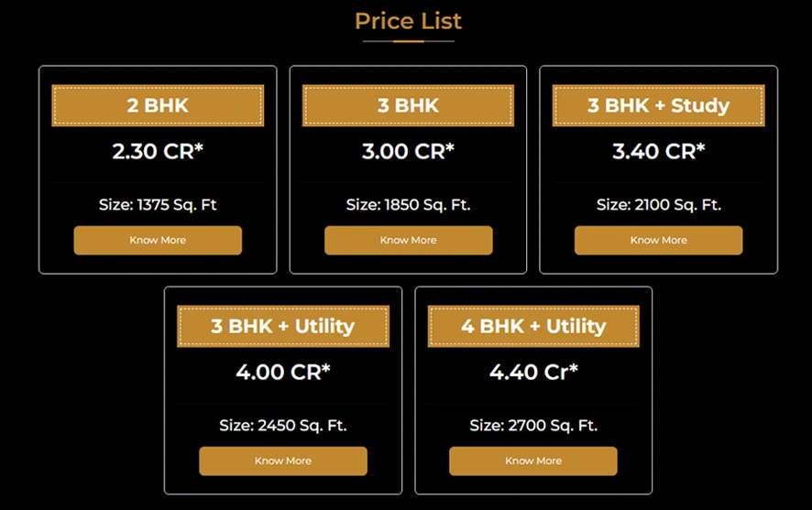The image size is (812, 510).
Task: Select the Size: 1850 Sq. Ft. label
Action: (x=408, y=205)
